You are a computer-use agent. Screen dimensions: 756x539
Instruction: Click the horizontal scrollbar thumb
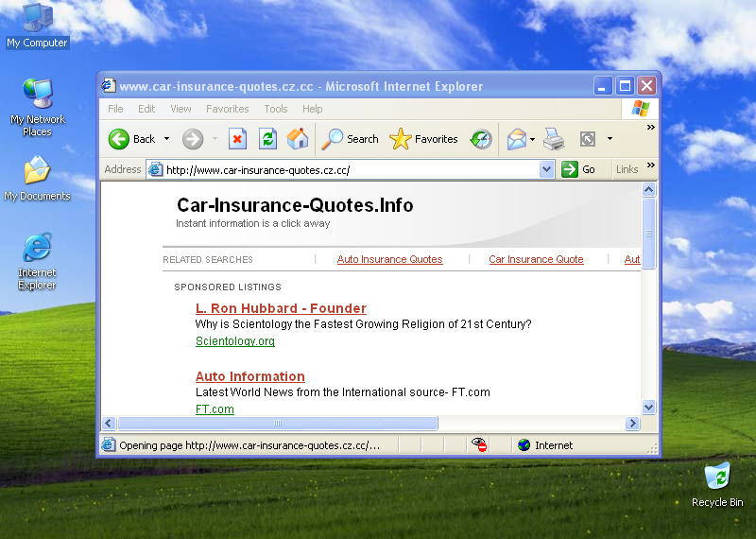click(x=278, y=424)
